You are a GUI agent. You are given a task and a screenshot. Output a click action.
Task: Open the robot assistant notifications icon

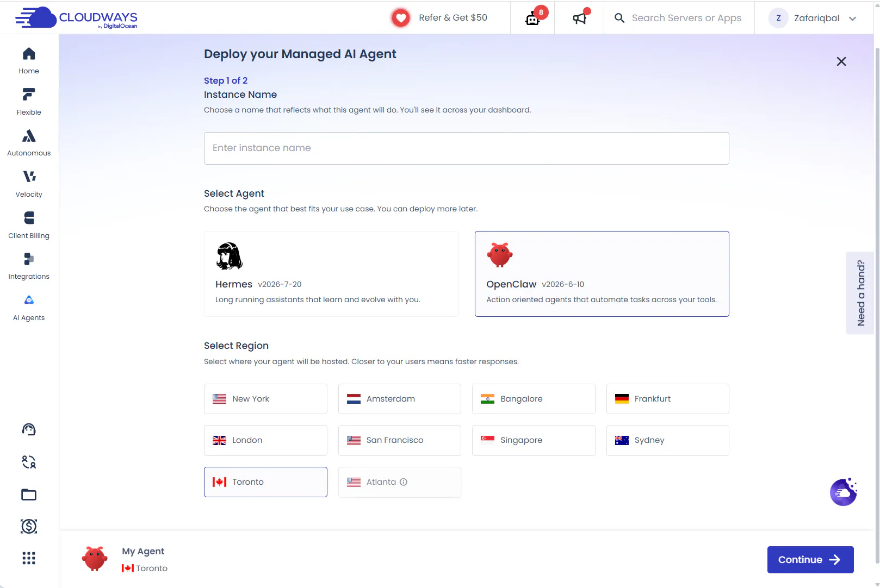533,18
